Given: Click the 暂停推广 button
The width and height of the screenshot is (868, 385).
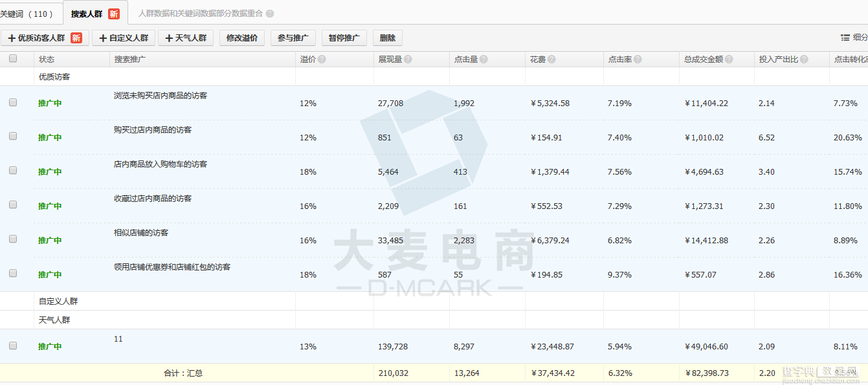Looking at the screenshot, I should 344,38.
